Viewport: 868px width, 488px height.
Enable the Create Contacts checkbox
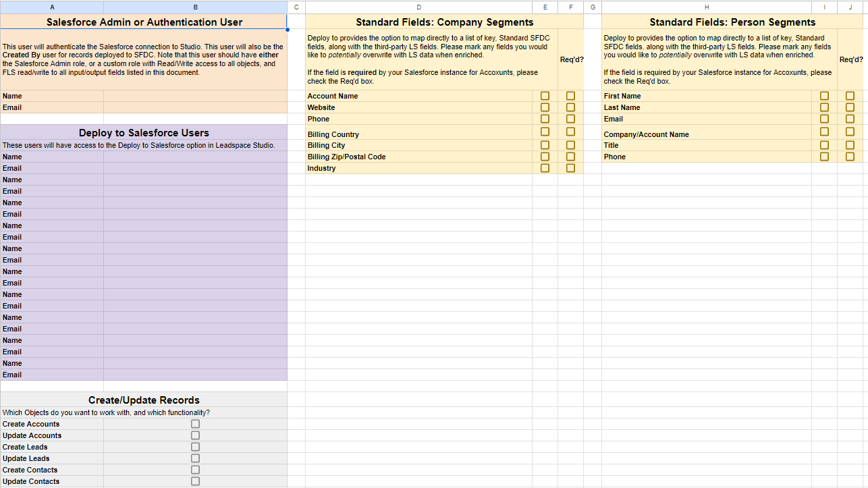point(195,470)
